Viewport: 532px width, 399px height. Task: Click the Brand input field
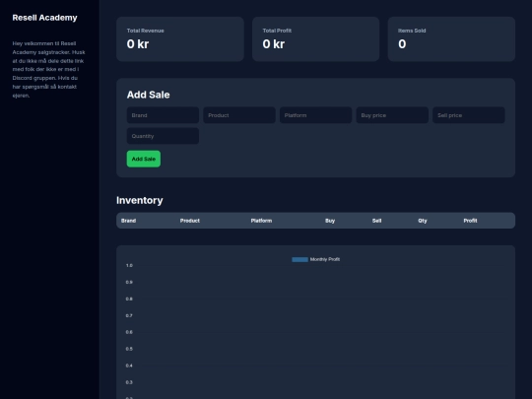(163, 115)
